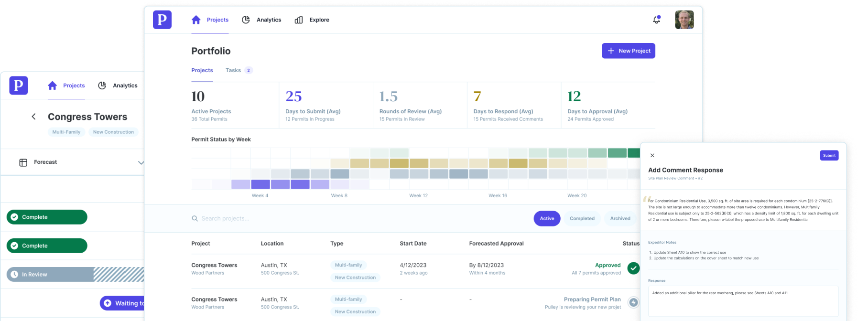Select the Archived filter pill
The height and width of the screenshot is (321, 868).
click(x=620, y=218)
